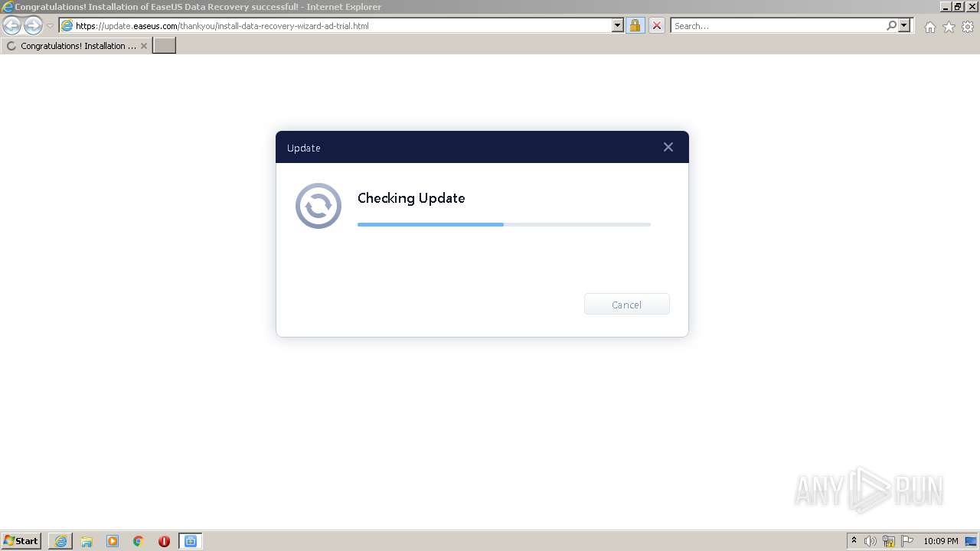Expand the address bar autocomplete dropdown

point(618,26)
